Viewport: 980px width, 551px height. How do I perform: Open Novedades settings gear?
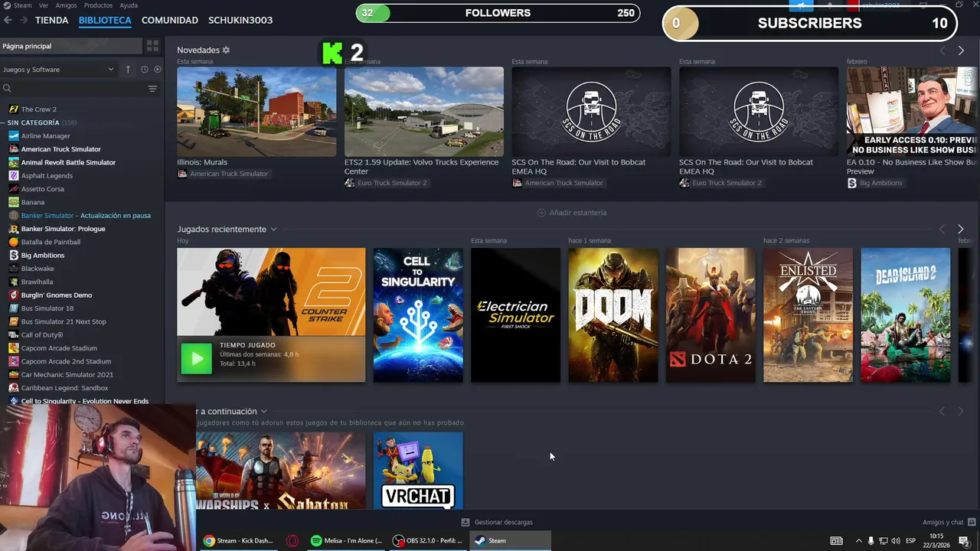coord(226,50)
